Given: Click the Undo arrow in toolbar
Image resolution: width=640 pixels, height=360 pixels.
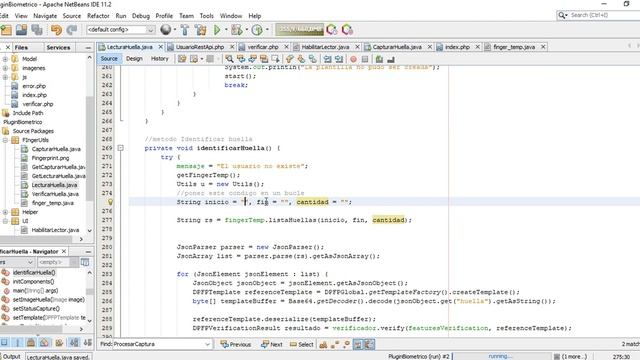Looking at the screenshot, I should point(56,30).
